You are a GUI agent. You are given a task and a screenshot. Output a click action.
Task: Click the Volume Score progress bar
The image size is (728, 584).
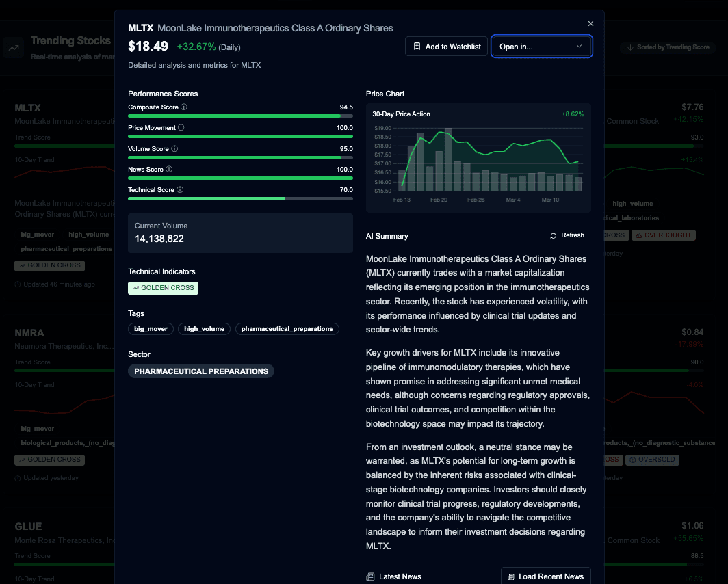click(239, 157)
